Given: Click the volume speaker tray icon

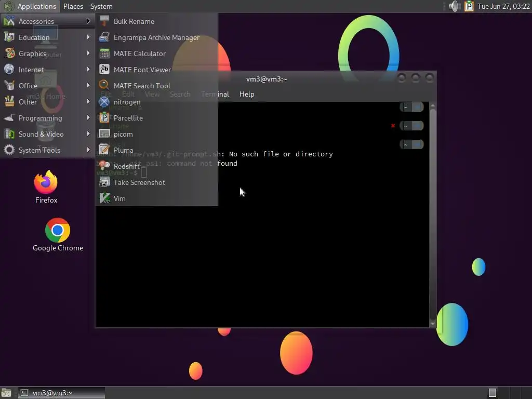Looking at the screenshot, I should tap(453, 6).
